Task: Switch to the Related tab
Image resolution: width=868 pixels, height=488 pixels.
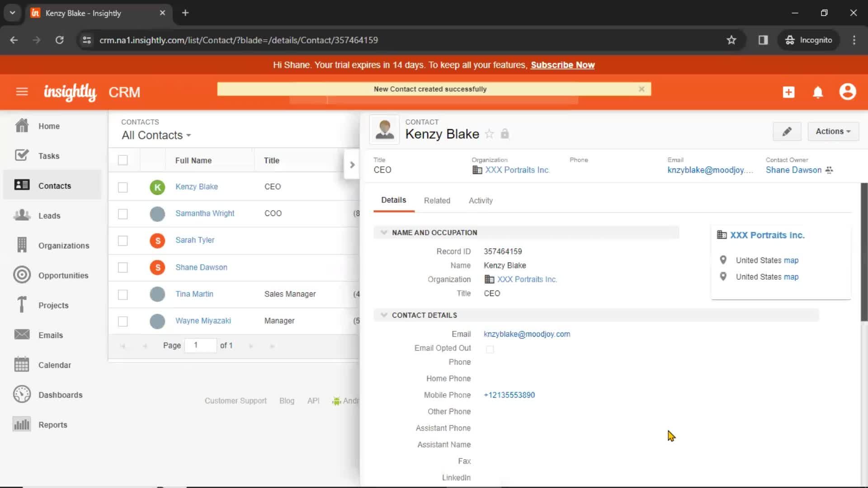Action: (x=437, y=200)
